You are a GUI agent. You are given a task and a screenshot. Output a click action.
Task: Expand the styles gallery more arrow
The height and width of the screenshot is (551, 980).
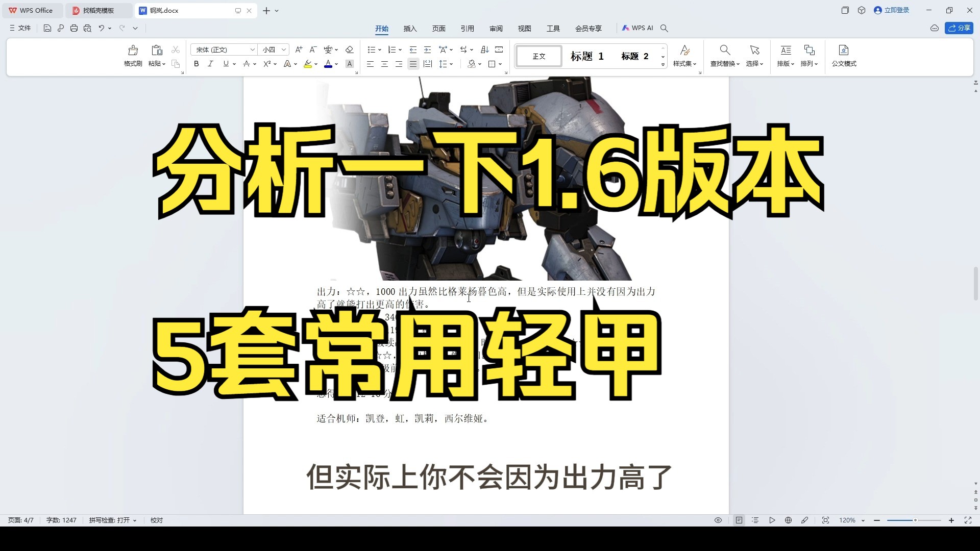pyautogui.click(x=663, y=65)
